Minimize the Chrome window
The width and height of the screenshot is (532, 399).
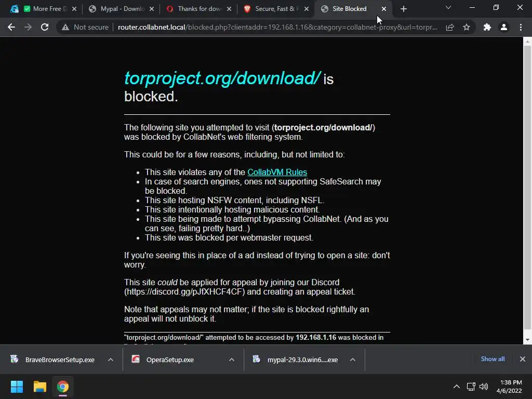(x=472, y=7)
